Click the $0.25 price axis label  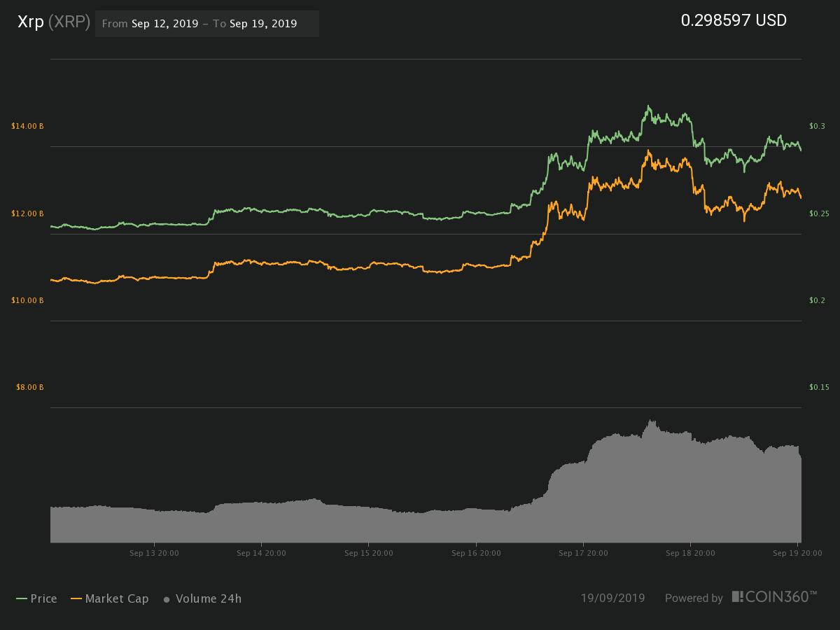(819, 213)
